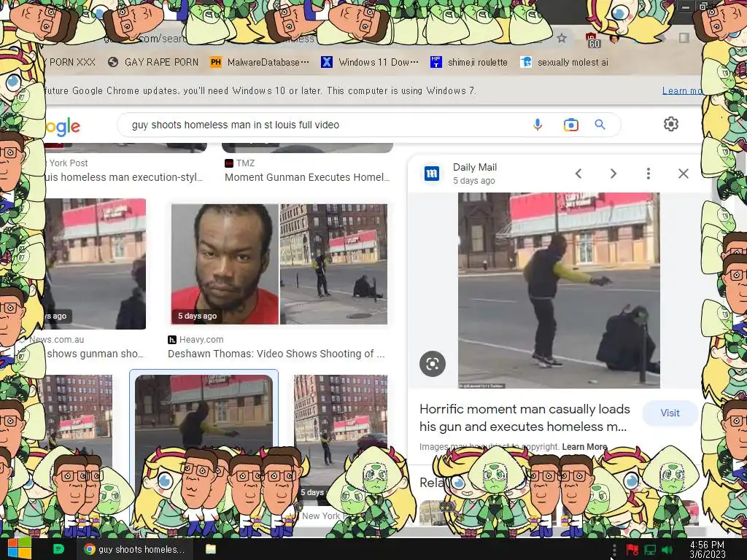Bookmark this page with the star icon

pyautogui.click(x=562, y=38)
